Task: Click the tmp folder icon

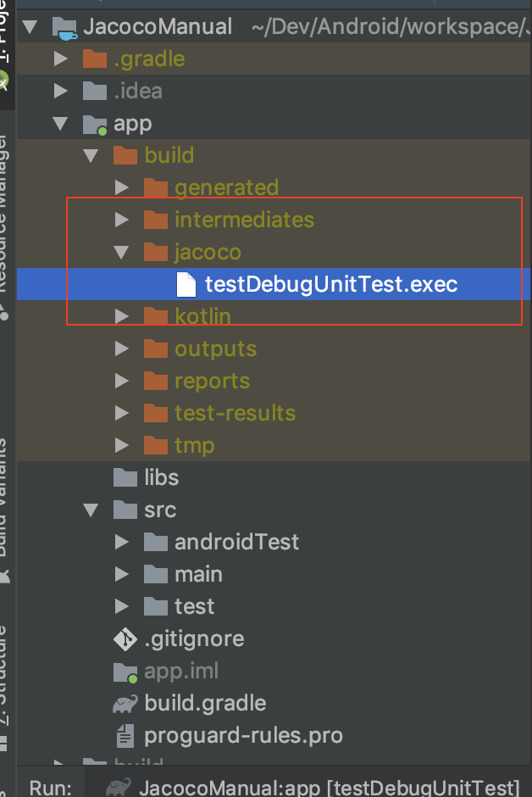Action: pos(156,445)
